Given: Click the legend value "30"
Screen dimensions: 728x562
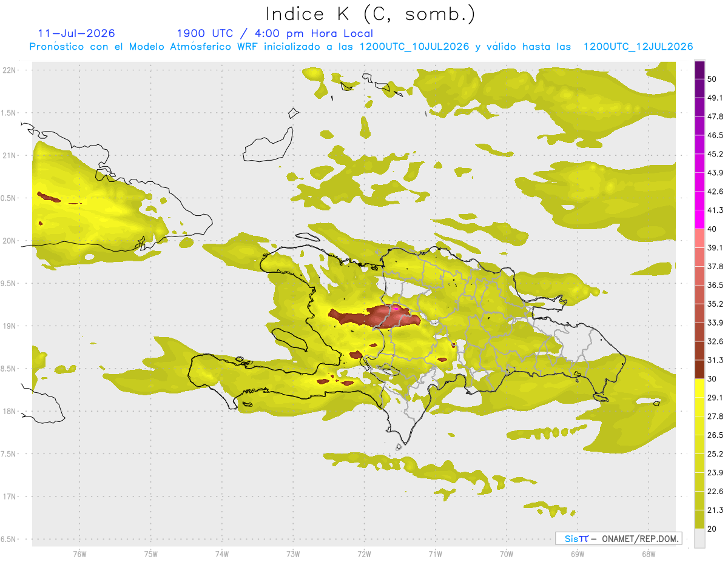Looking at the screenshot, I should (x=713, y=379).
